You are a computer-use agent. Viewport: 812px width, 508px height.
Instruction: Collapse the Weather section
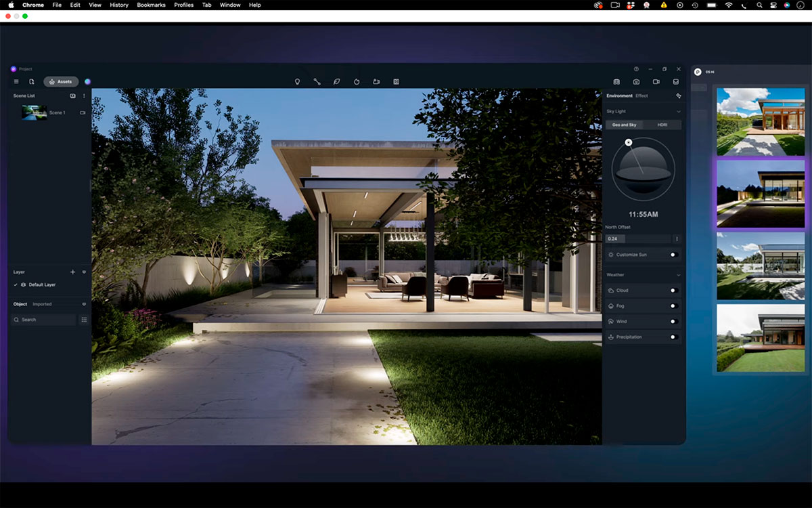[x=677, y=274]
